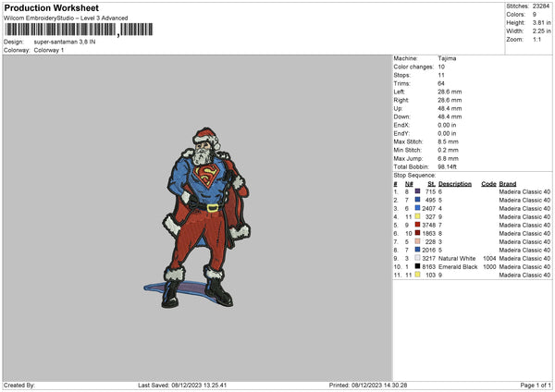The height and width of the screenshot is (392, 555).
Task: Click the Height value '3.81 in'
Action: [541, 22]
